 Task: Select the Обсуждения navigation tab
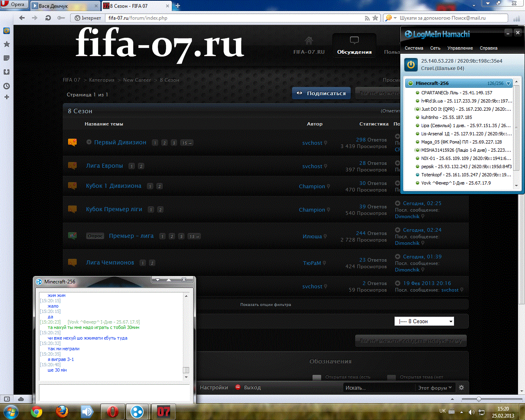pyautogui.click(x=354, y=46)
